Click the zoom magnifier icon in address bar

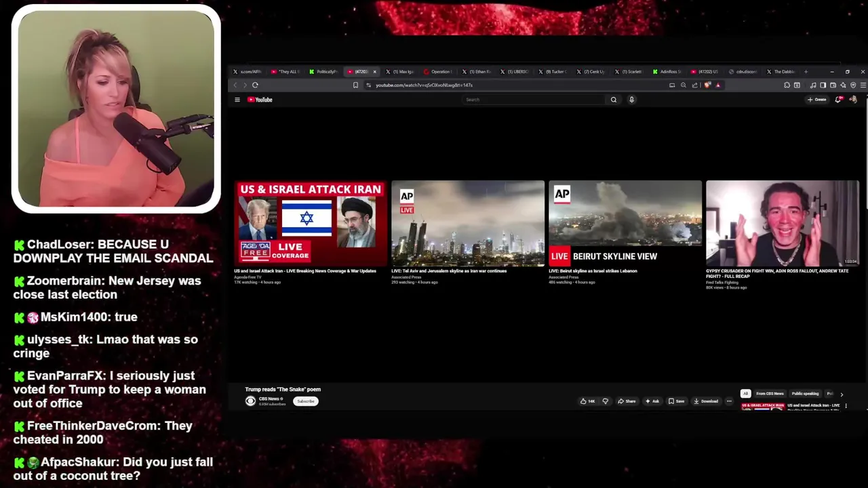pos(683,85)
